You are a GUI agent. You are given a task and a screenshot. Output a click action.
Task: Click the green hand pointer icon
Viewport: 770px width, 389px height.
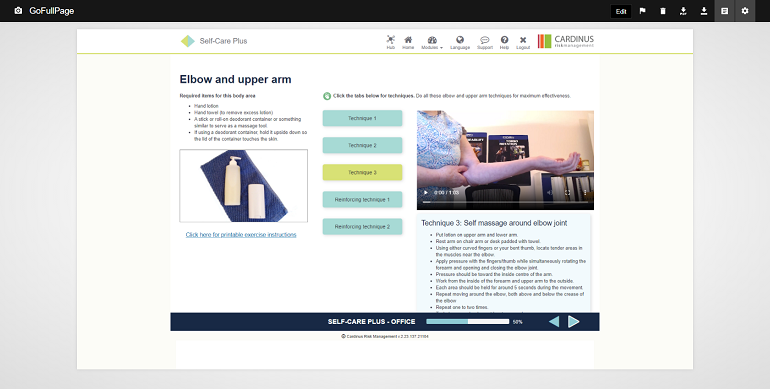[327, 96]
